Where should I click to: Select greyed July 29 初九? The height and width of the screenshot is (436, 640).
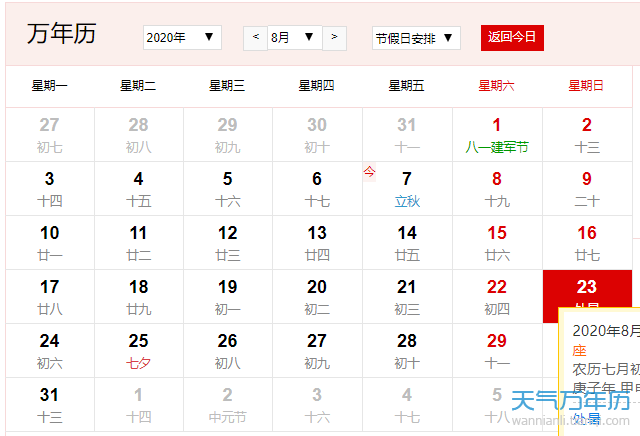[228, 135]
